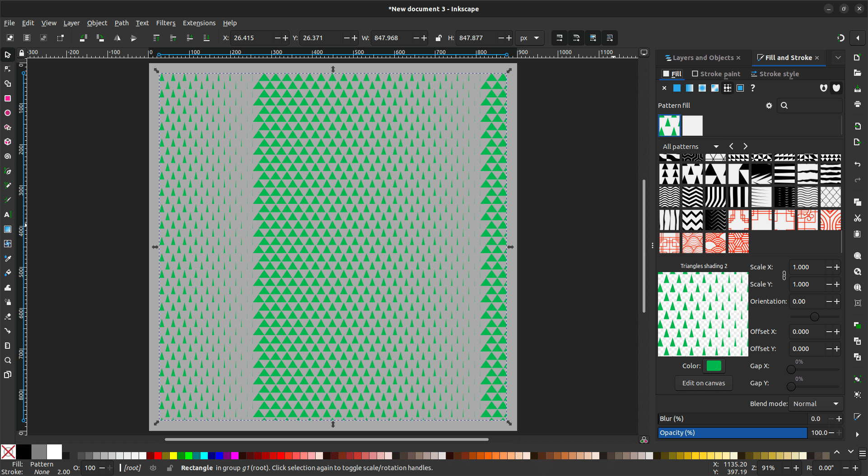
Task: Change the pattern color swatch to another green
Action: tap(714, 366)
